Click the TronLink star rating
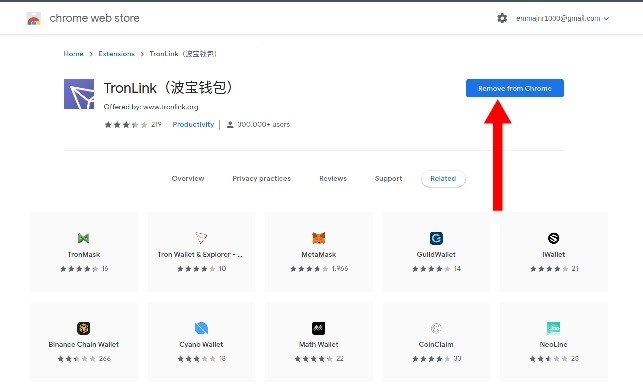Viewport: 643px width, 387px height. click(126, 125)
